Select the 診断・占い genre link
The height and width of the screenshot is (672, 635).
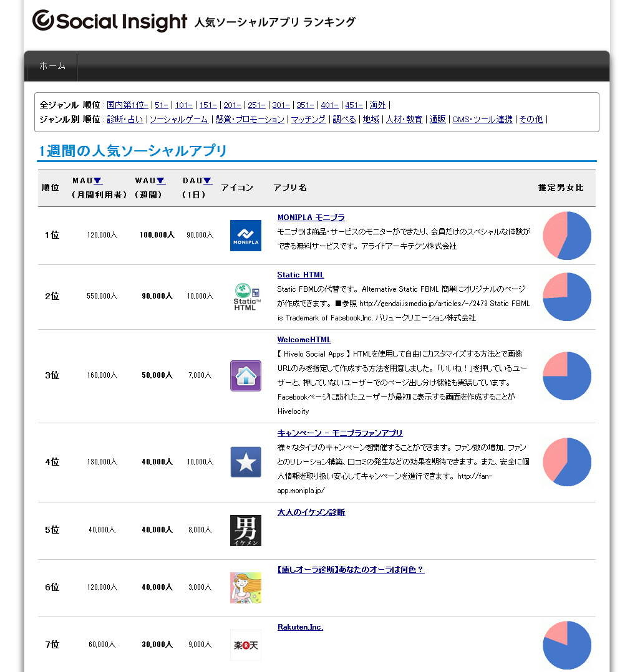(x=125, y=119)
